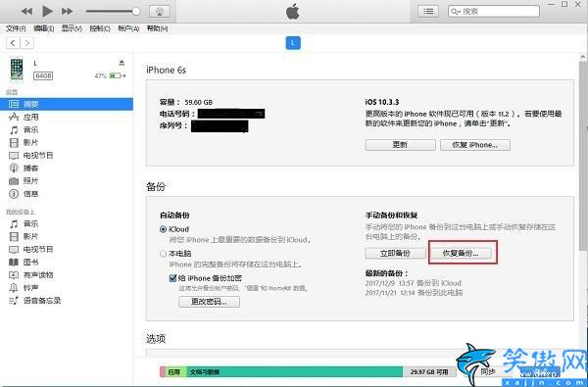588x387 pixels.
Task: Click the 64GB capacity badge
Action: tap(43, 76)
